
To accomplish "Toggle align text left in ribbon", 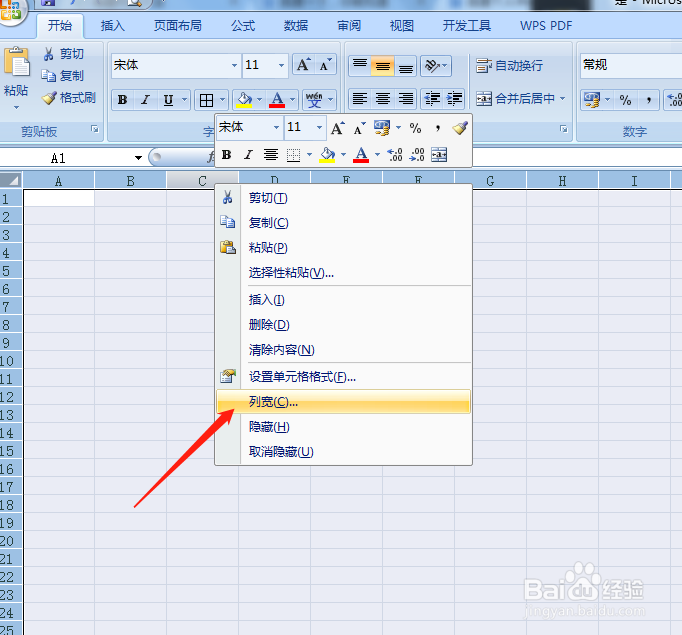I will [x=360, y=99].
